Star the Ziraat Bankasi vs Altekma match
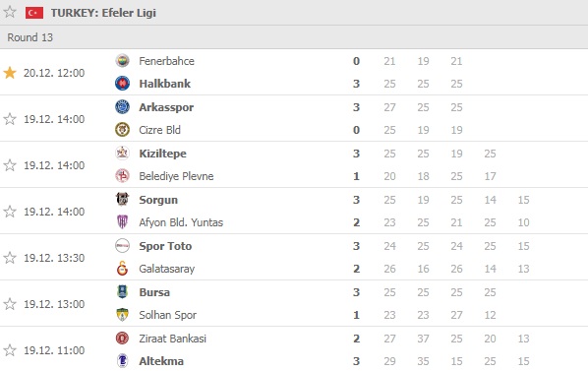Image resolution: width=588 pixels, height=371 pixels. (10, 350)
